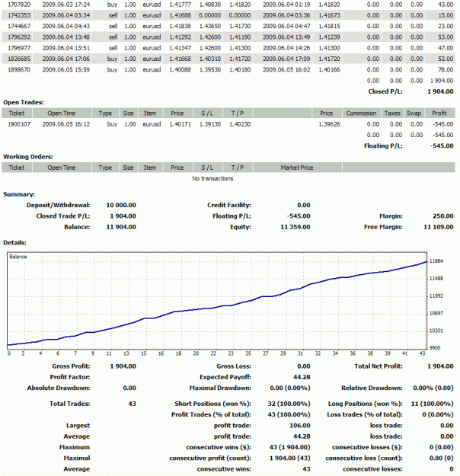The width and height of the screenshot is (460, 476).
Task: Click the Absolute Drawdown label
Action: (59, 388)
